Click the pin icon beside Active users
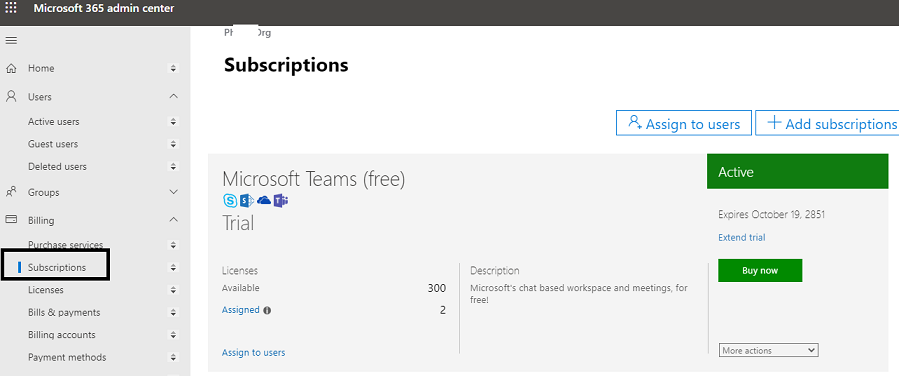 [173, 122]
